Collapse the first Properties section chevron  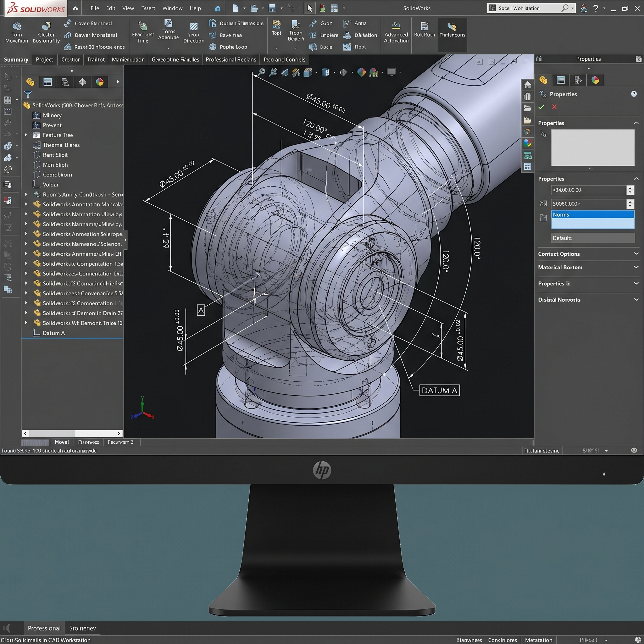636,123
